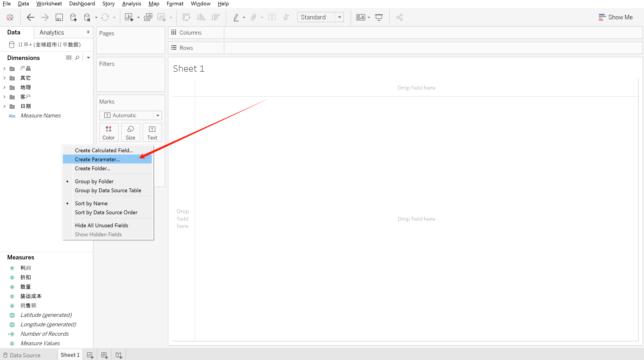Select the 销售额 measure field
The height and width of the screenshot is (360, 644).
click(28, 305)
